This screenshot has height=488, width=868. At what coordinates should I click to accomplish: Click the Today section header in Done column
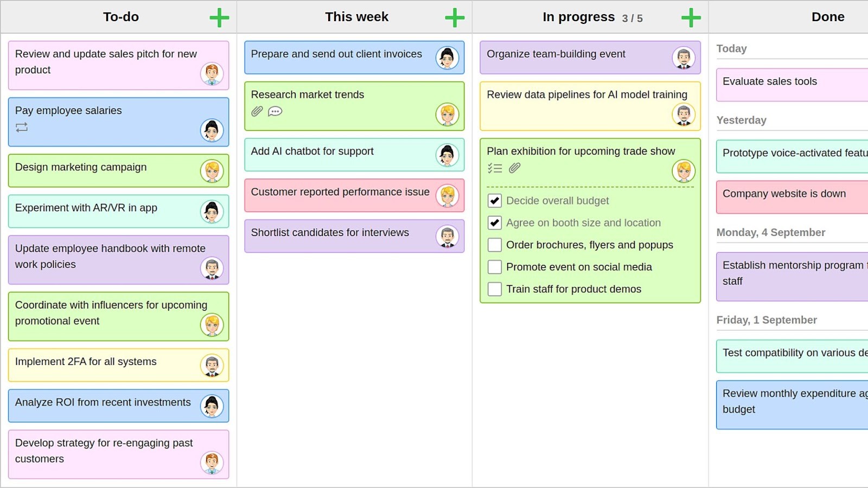pyautogui.click(x=732, y=48)
